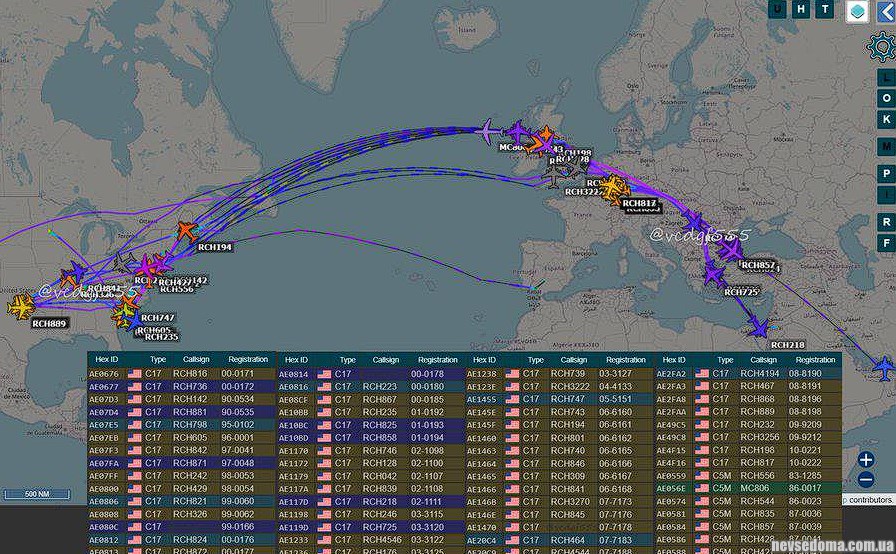The image size is (896, 554).
Task: Toggle the F follow button
Action: point(886,243)
